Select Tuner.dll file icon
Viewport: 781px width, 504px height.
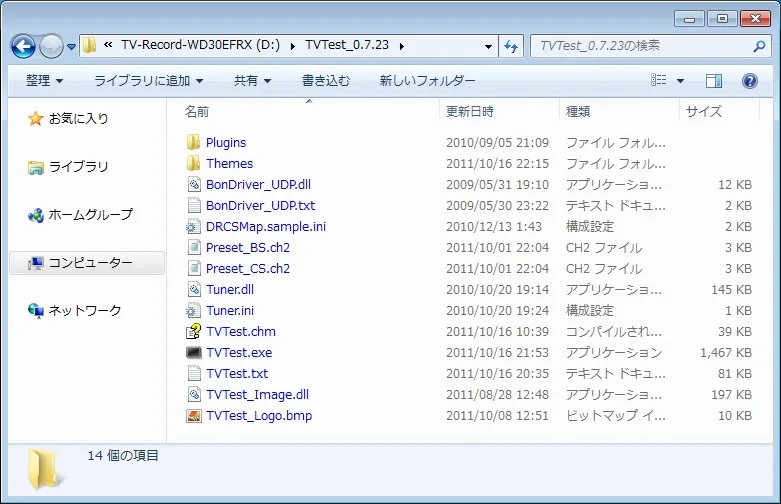(x=193, y=289)
